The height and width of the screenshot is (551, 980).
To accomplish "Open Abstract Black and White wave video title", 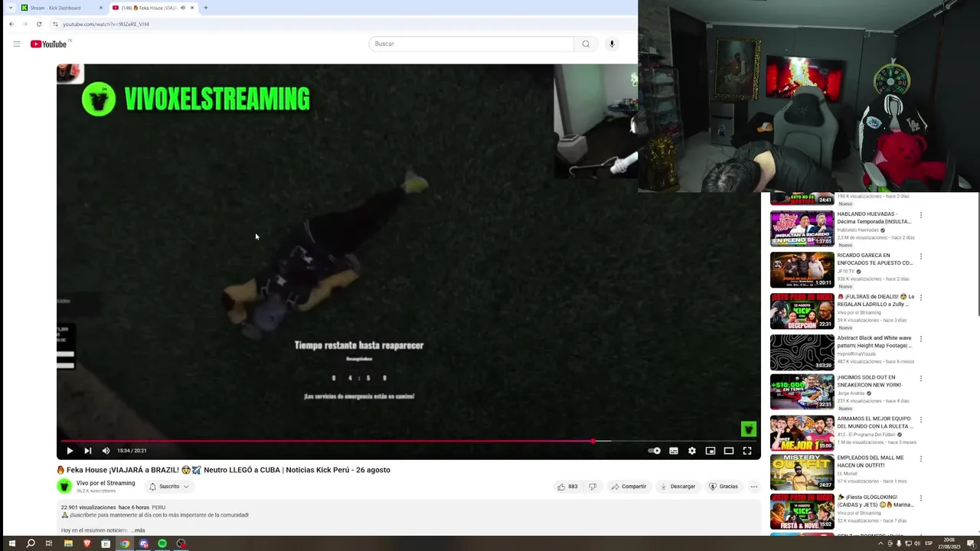I will (874, 342).
